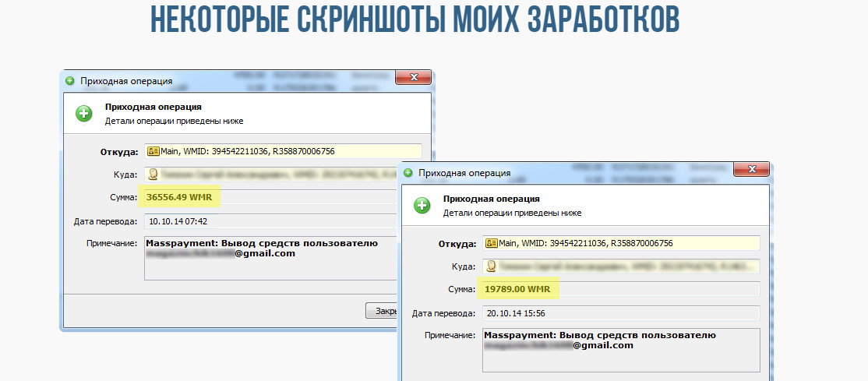
Task: Click green plus title icon in left dialog
Action: [70, 81]
